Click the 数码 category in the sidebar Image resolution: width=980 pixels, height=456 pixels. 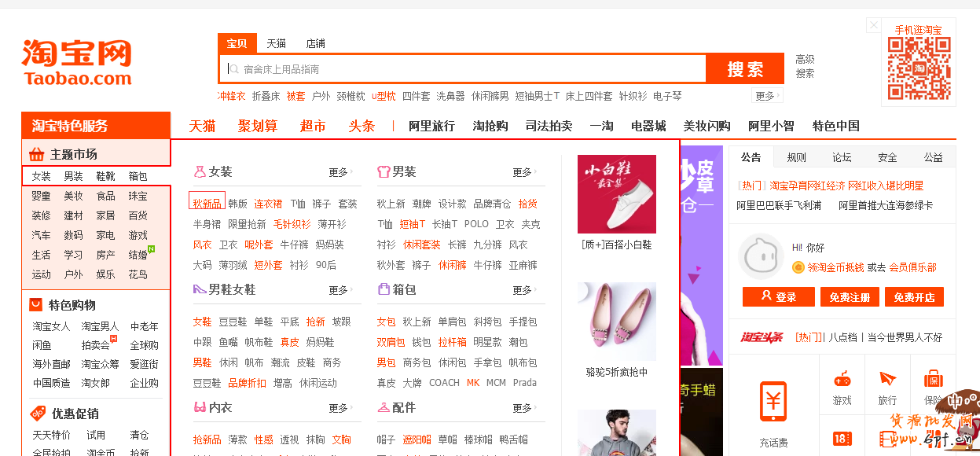[x=73, y=235]
